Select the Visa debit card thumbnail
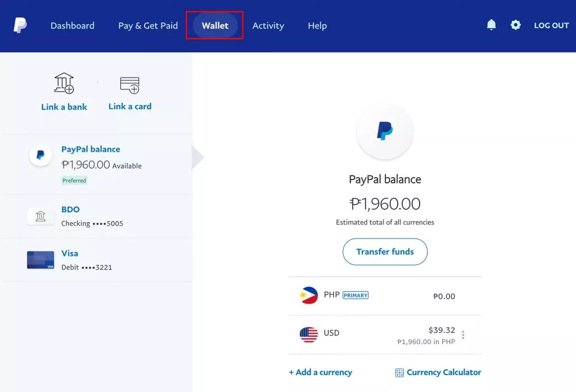Screen dimensions: 576x392 tap(40, 260)
